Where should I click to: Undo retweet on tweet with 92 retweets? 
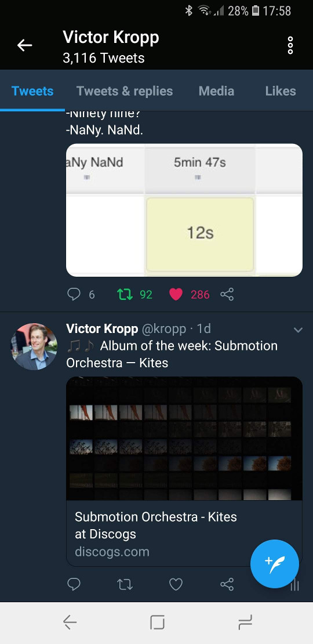[125, 295]
